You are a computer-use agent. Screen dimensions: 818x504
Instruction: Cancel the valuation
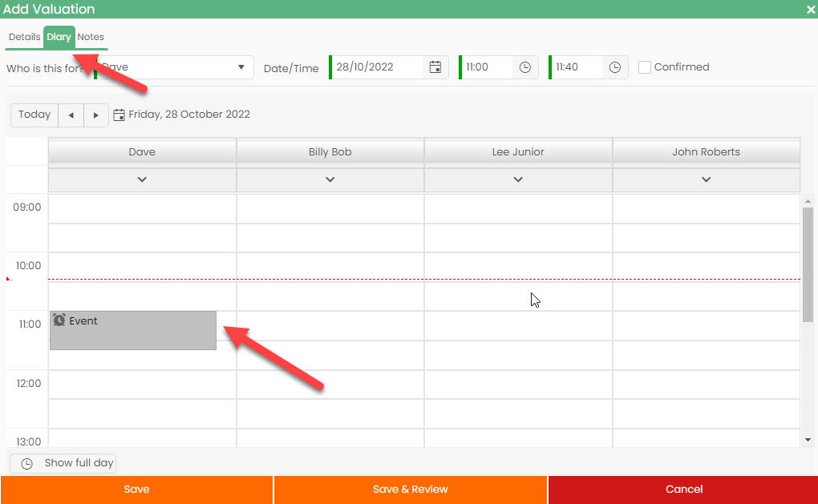pos(683,489)
